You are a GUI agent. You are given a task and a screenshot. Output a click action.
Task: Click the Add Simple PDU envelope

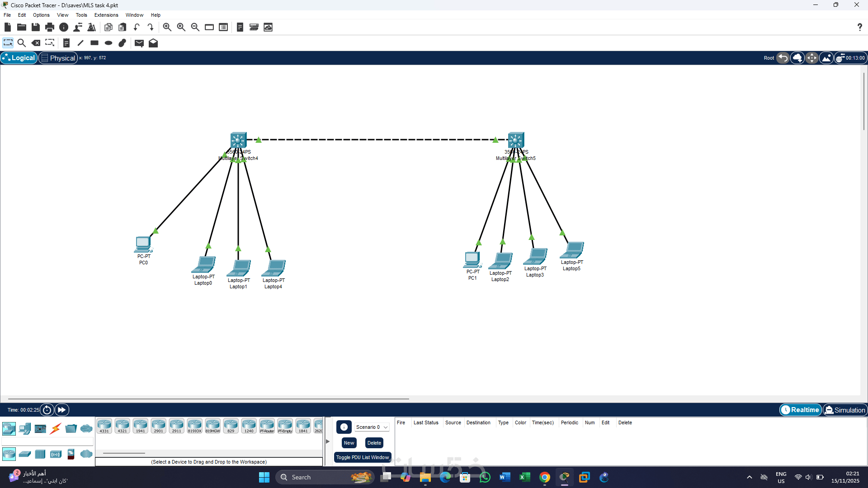pos(139,43)
